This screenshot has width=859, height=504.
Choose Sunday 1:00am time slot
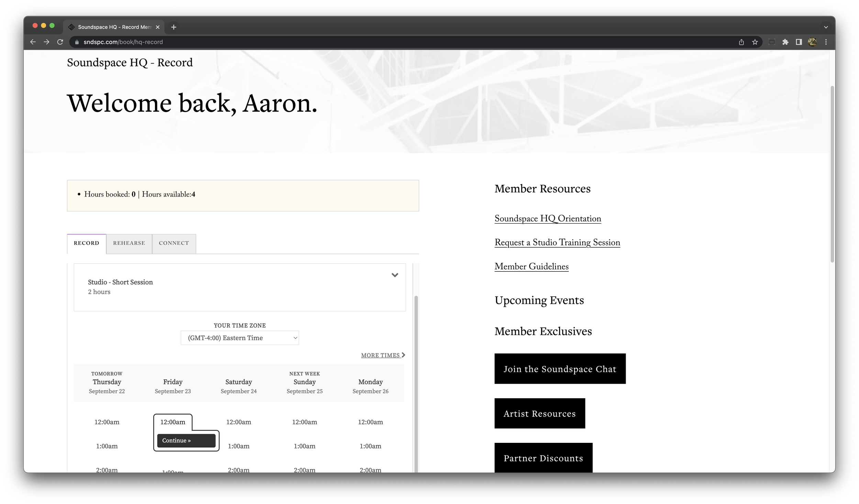tap(305, 446)
